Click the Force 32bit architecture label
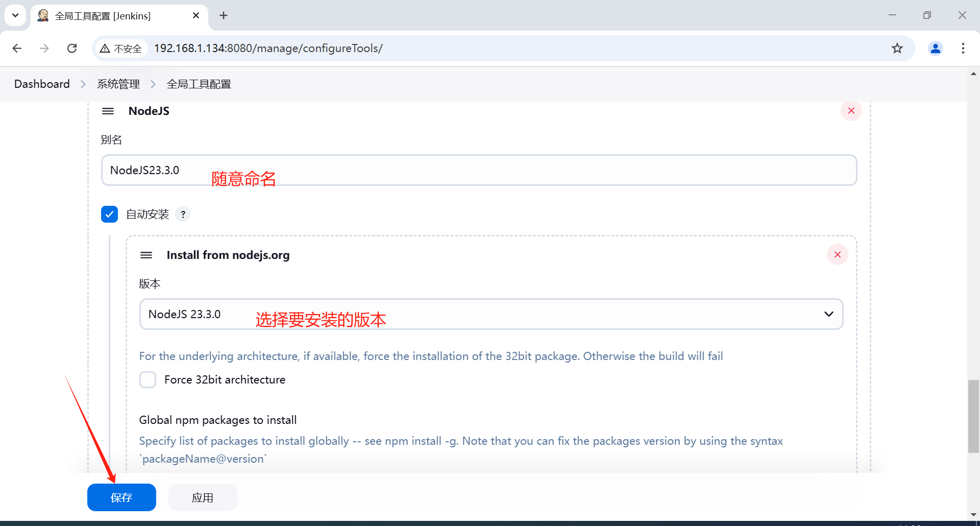Viewport: 980px width, 526px height. (225, 379)
